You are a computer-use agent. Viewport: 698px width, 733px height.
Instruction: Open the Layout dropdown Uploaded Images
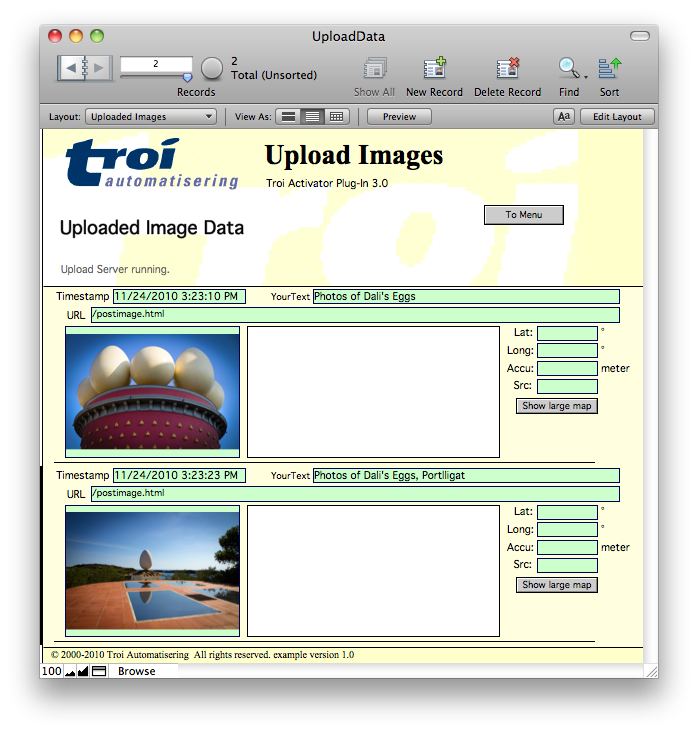click(151, 116)
